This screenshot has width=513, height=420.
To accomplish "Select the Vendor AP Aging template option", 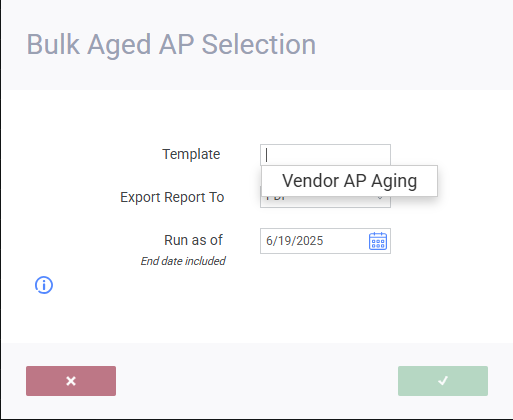I will click(350, 181).
